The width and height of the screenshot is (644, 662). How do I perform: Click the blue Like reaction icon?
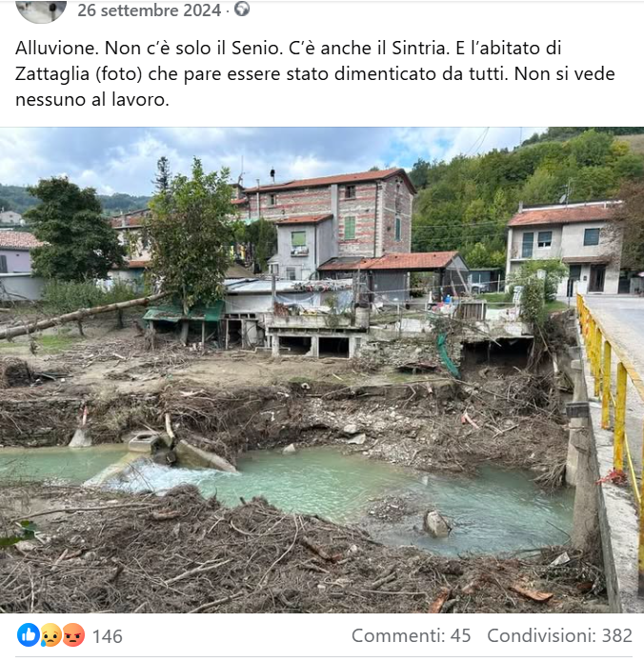pos(28,635)
